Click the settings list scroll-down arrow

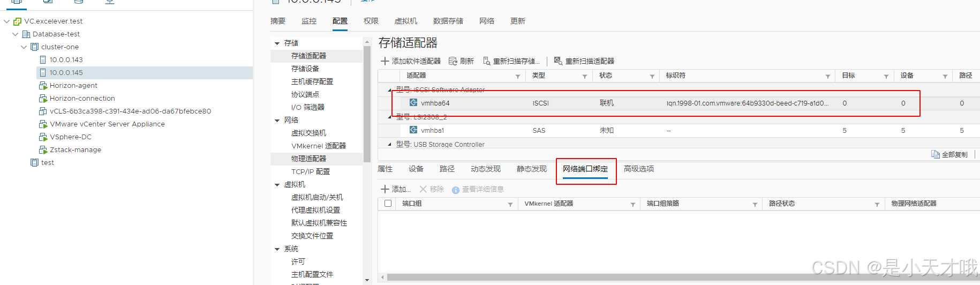pos(367,280)
